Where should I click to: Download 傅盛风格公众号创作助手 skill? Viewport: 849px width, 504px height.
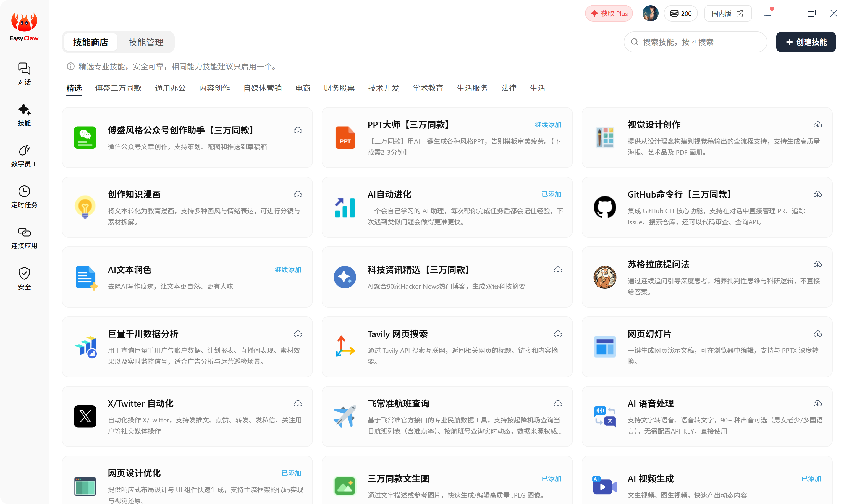tap(298, 130)
